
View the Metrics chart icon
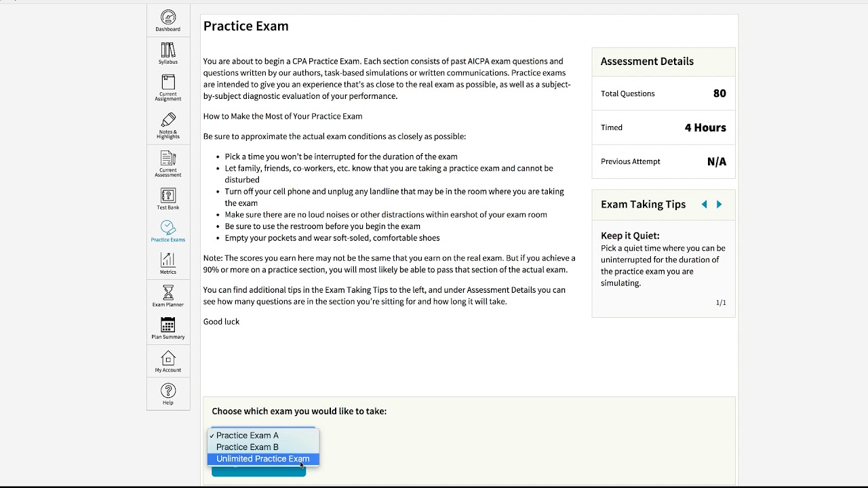(168, 261)
